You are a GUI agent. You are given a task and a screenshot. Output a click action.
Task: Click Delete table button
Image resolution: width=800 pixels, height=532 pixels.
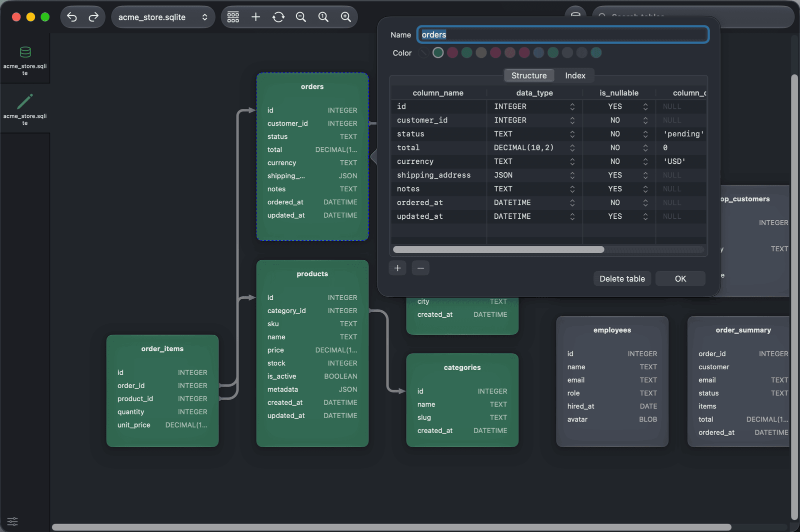pyautogui.click(x=622, y=279)
